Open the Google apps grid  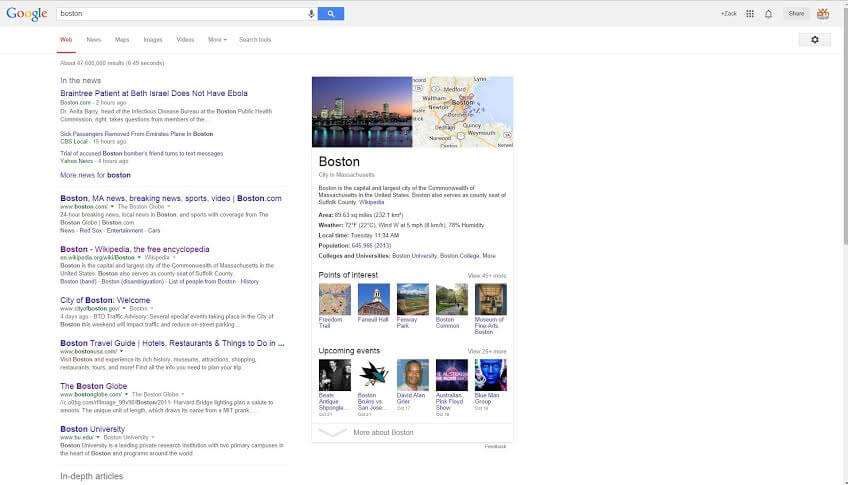click(x=750, y=14)
